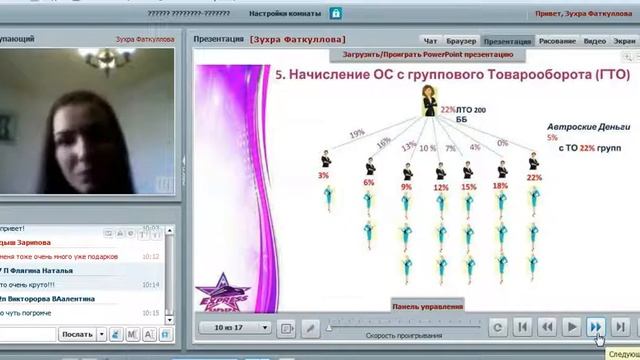The image size is (640, 360).
Task: Click the Скорость проигрывания speed slider handle
Action: 329,327
